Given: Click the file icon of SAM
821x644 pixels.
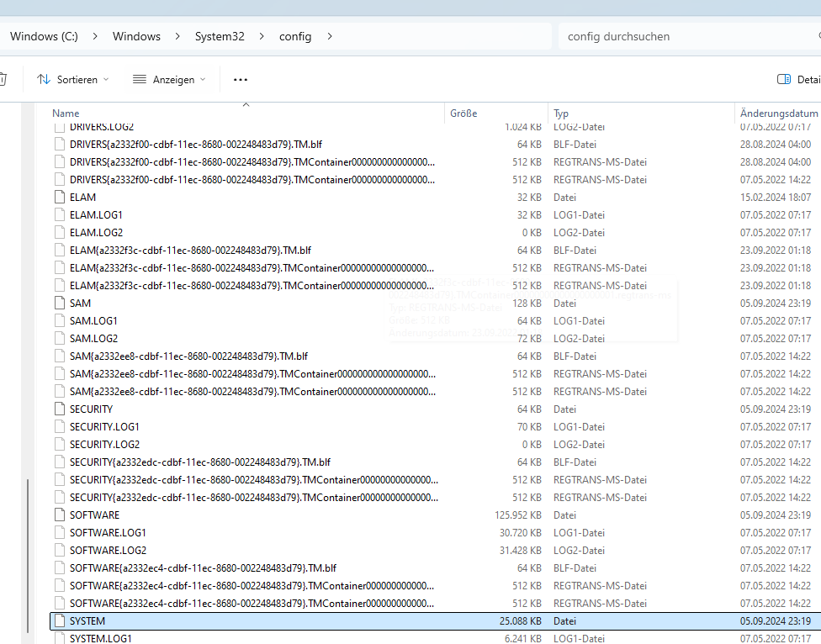Looking at the screenshot, I should [61, 303].
